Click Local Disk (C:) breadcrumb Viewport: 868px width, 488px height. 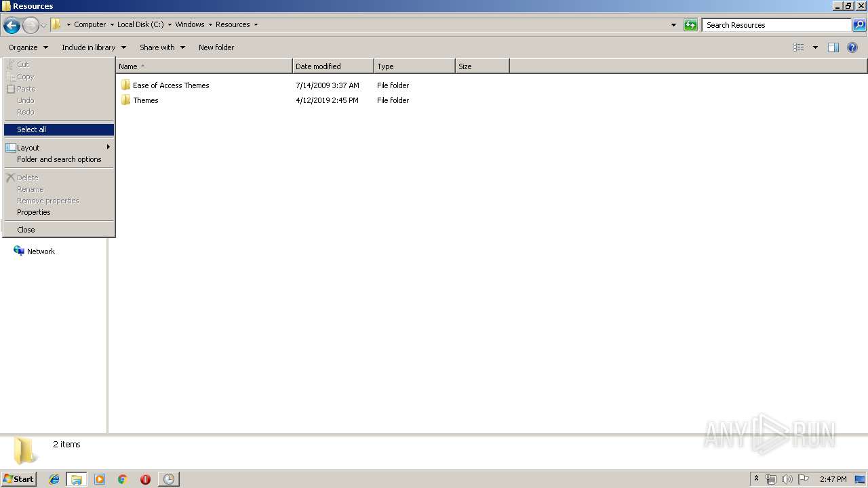(140, 24)
